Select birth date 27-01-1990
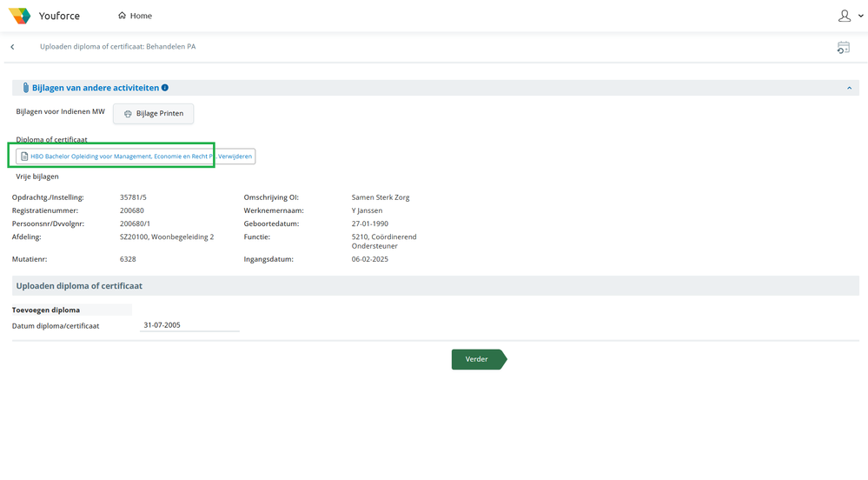Image resolution: width=868 pixels, height=480 pixels. (370, 224)
